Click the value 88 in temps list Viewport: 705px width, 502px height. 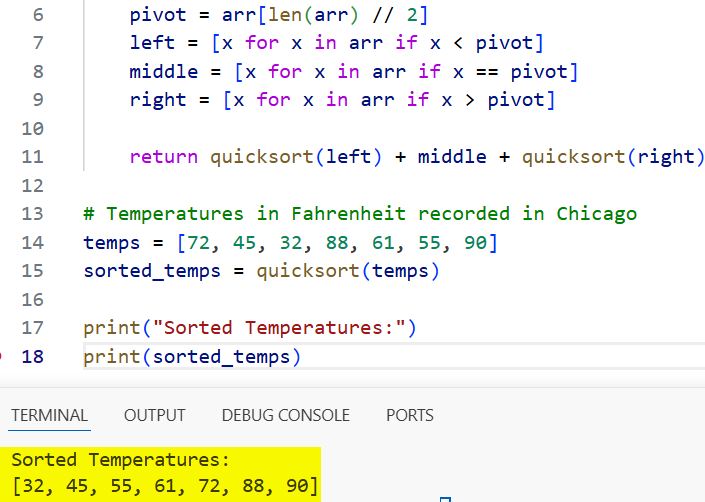click(337, 243)
